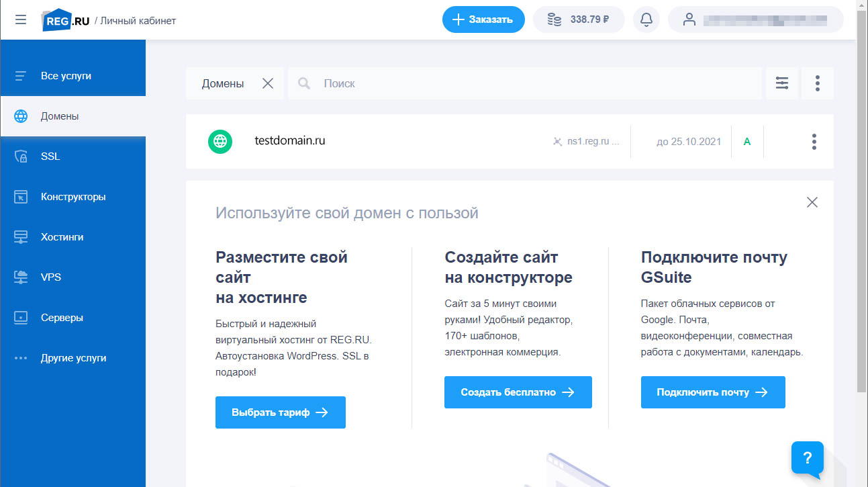Open the 338.79 ₽ balance widget

[x=579, y=19]
